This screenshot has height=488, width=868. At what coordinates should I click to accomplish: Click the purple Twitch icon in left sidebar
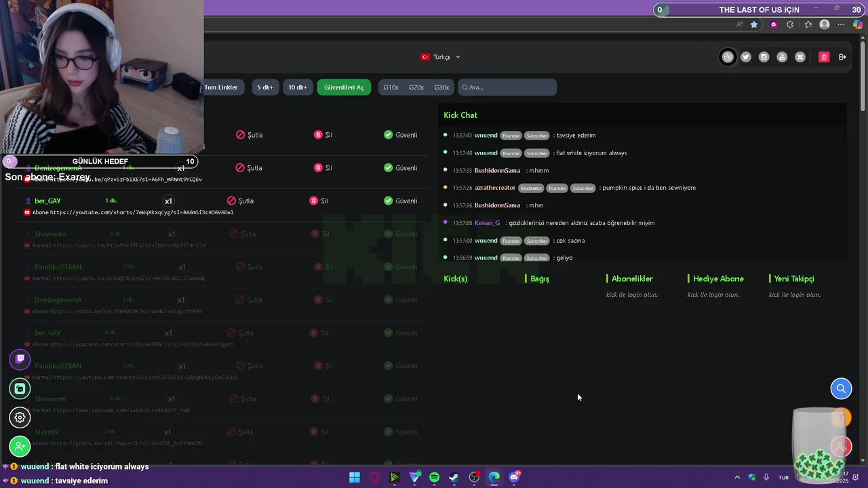pos(20,359)
